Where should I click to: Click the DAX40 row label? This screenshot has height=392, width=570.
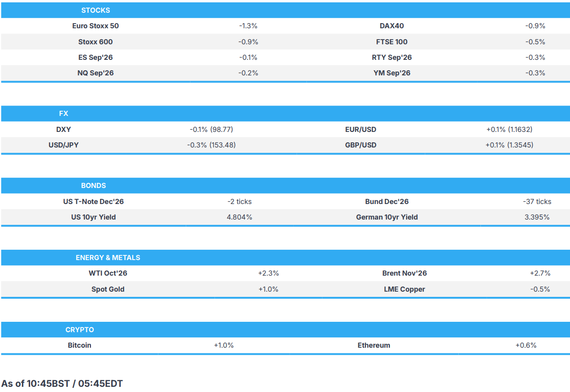[x=392, y=26]
